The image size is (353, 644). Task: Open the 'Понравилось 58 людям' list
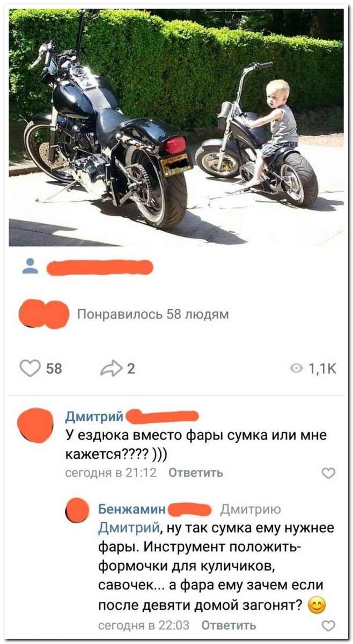coord(153,314)
